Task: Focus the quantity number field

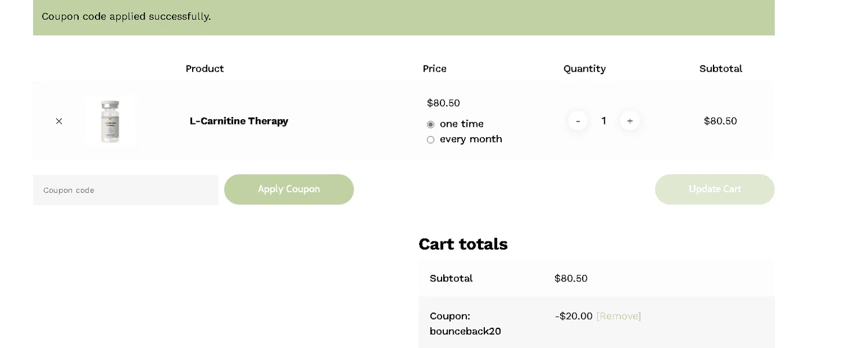Action: [x=604, y=121]
